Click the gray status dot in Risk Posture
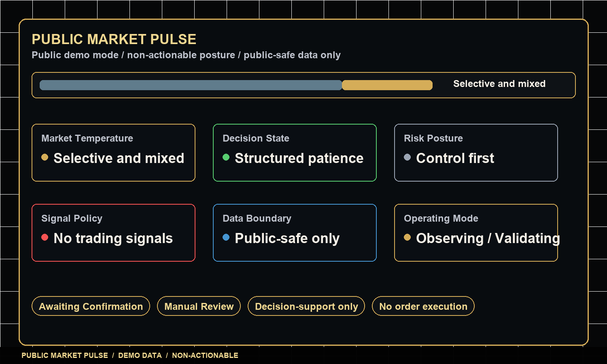Image resolution: width=607 pixels, height=364 pixels. point(407,157)
